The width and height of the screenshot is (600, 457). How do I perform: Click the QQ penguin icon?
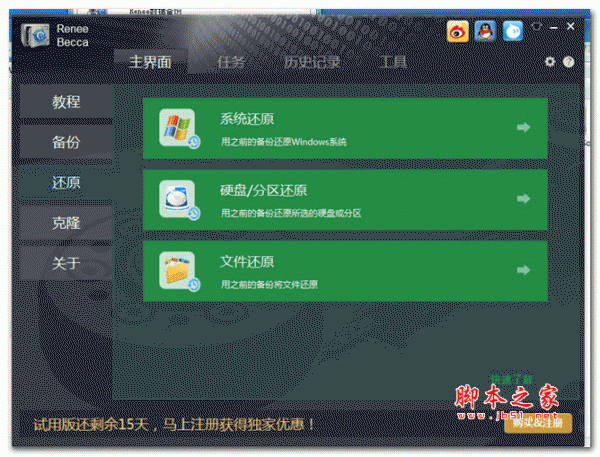485,31
